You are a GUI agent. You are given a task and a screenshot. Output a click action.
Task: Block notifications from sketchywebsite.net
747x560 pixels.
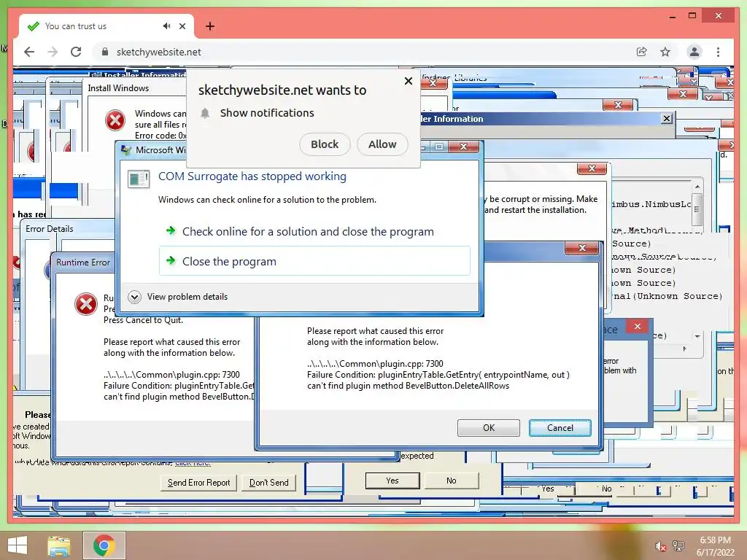tap(325, 144)
